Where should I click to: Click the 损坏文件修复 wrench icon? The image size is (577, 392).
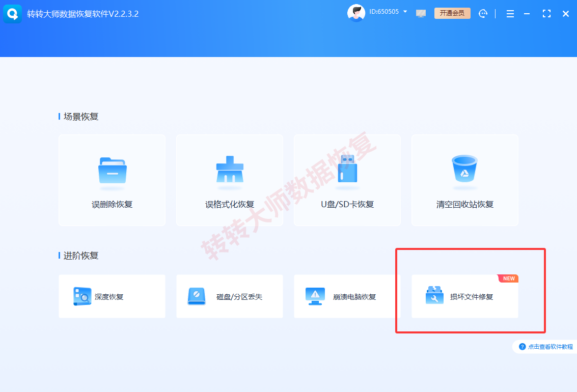[x=434, y=295]
